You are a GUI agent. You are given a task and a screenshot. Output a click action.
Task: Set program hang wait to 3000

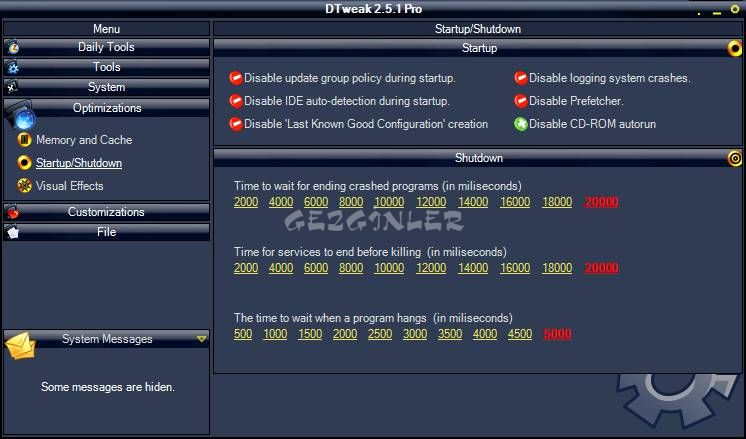[x=415, y=334]
